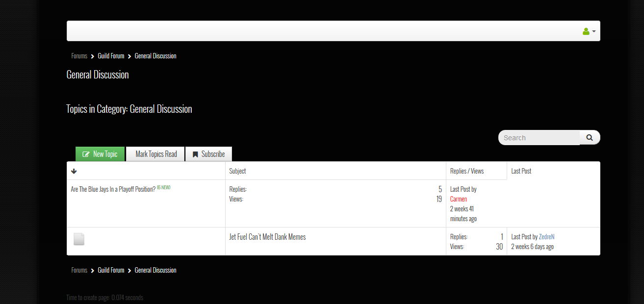The height and width of the screenshot is (304, 644).
Task: Click the topic document icon
Action: (79, 239)
